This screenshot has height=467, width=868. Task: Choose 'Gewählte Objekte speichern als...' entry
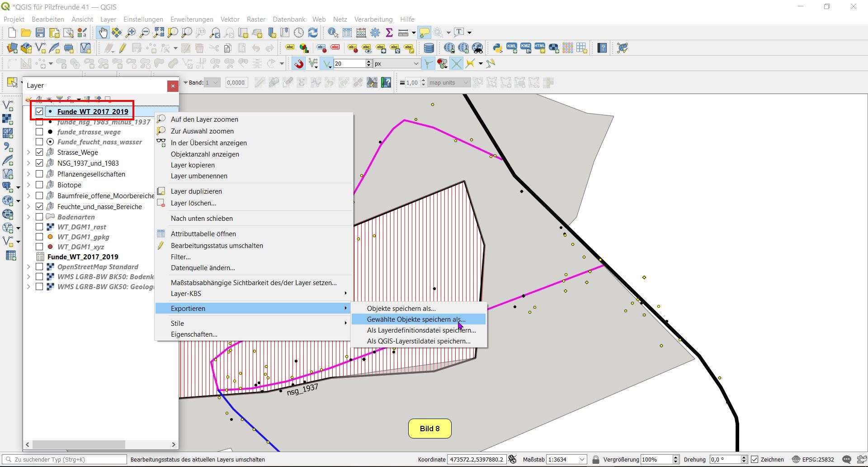(x=415, y=319)
